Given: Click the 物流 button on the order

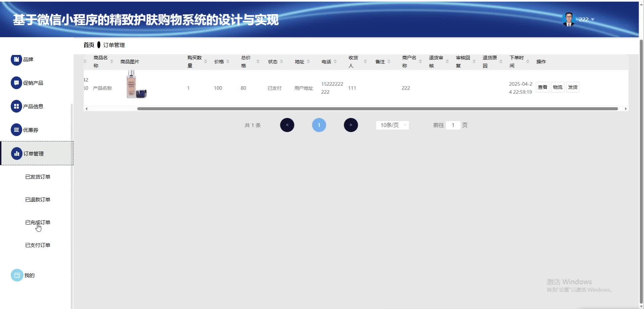Looking at the screenshot, I should pyautogui.click(x=557, y=87).
